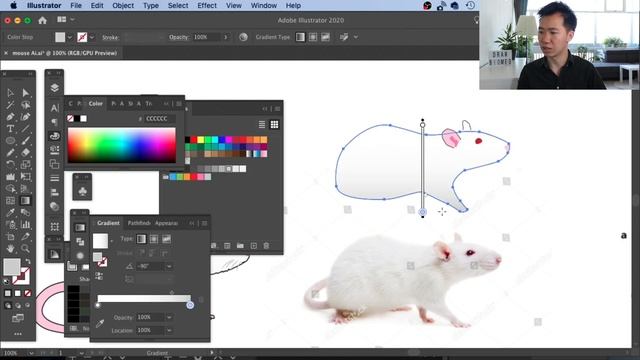Select the right gradient stop on slider
640x360 pixels.
190,305
